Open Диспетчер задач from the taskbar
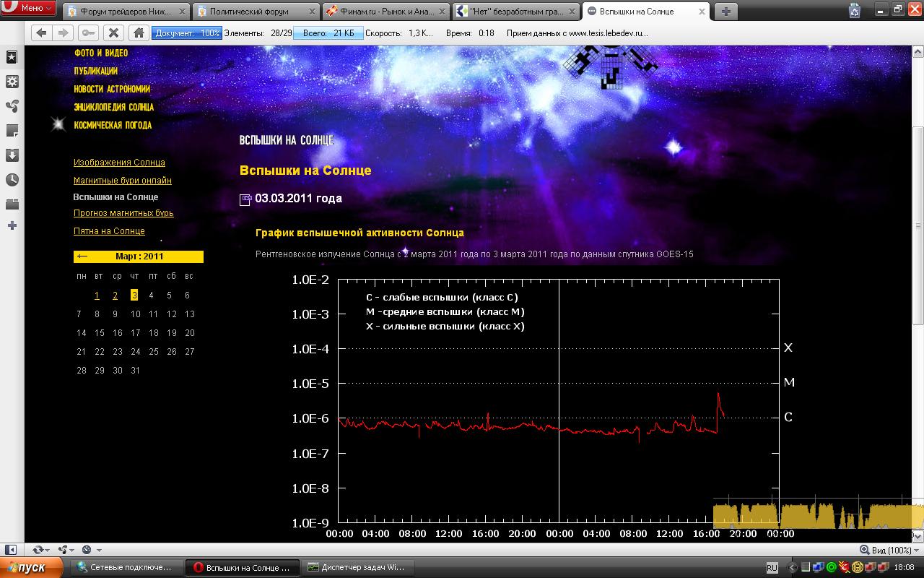The height and width of the screenshot is (578, 924). [x=357, y=567]
